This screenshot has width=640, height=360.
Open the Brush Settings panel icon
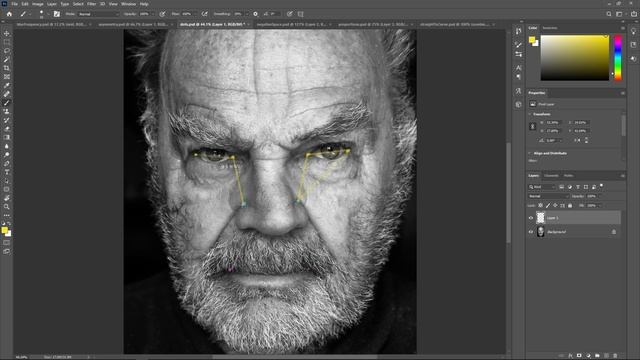[x=56, y=14]
